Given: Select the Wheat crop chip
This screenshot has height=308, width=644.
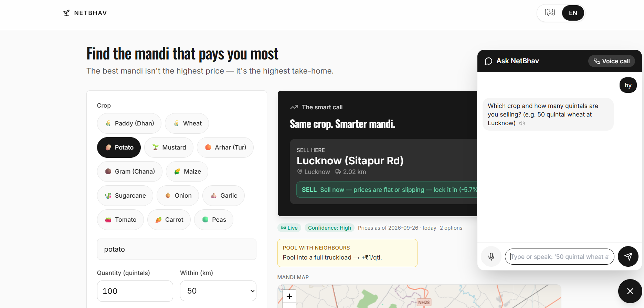Looking at the screenshot, I should tap(187, 123).
